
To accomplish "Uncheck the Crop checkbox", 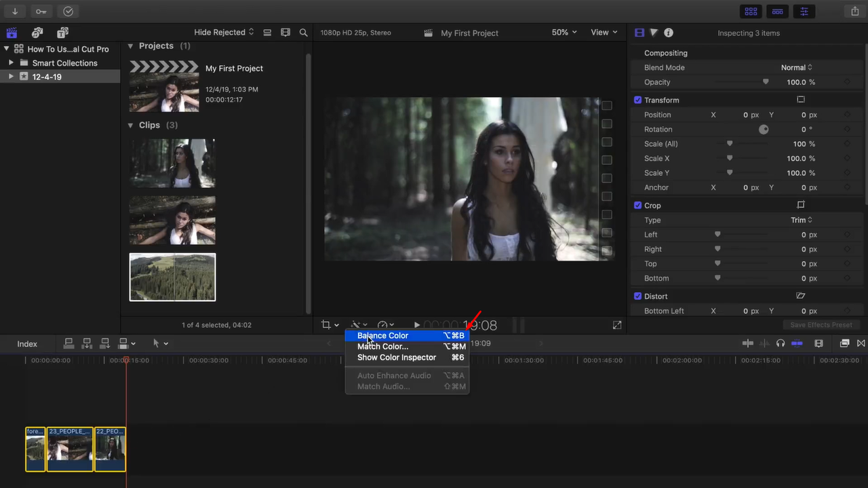I will 637,205.
